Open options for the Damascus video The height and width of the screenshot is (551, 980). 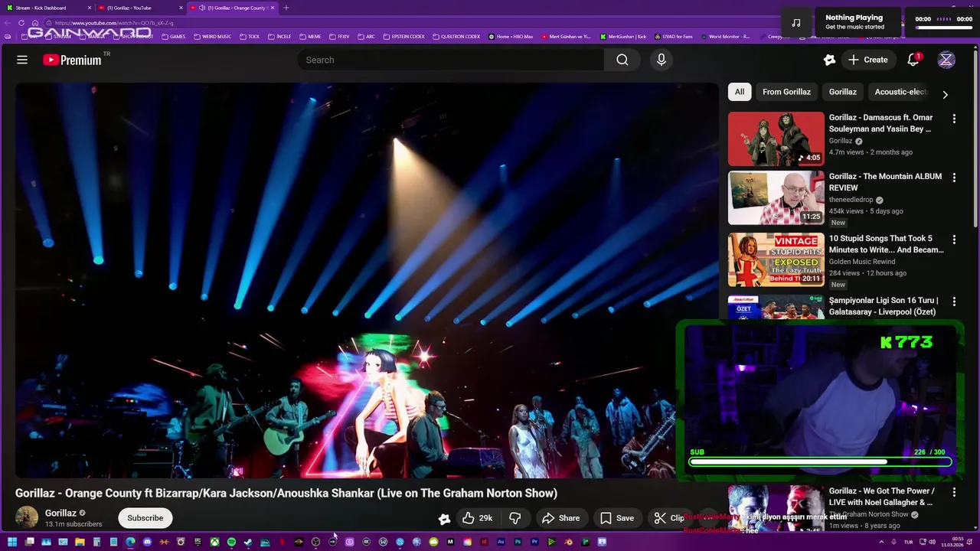[x=954, y=119]
